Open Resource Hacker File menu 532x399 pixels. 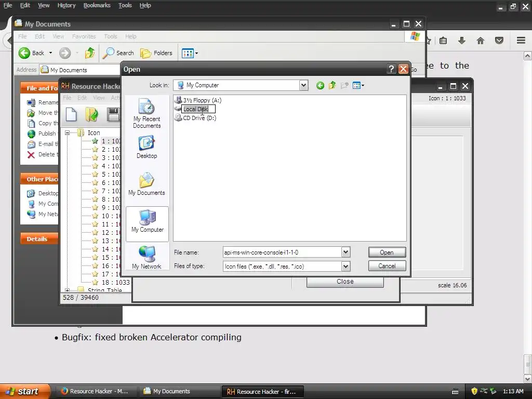point(67,98)
